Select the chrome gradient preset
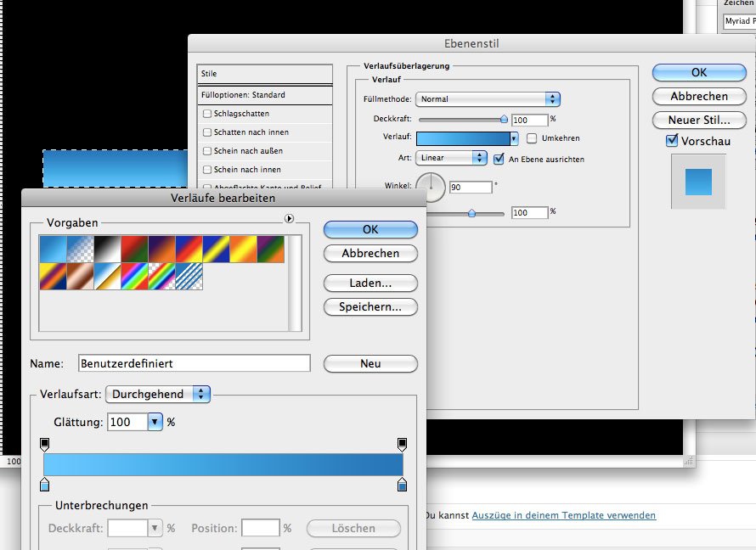The width and height of the screenshot is (756, 550). [x=108, y=277]
